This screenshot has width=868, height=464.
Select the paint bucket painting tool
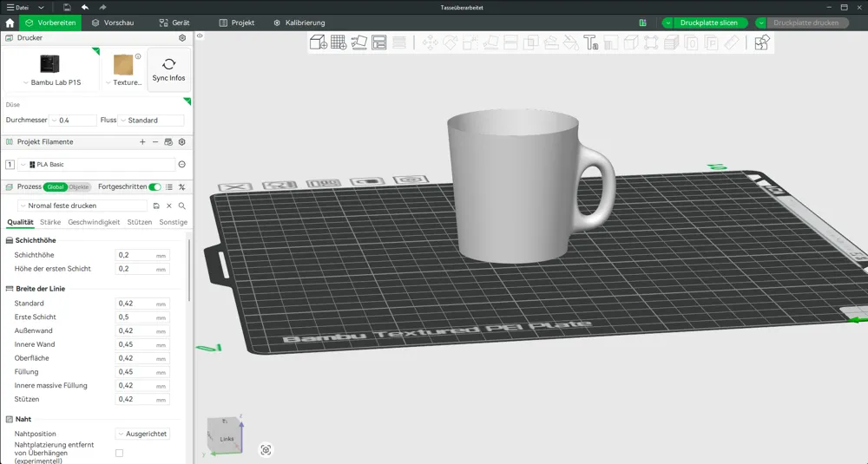coord(571,42)
